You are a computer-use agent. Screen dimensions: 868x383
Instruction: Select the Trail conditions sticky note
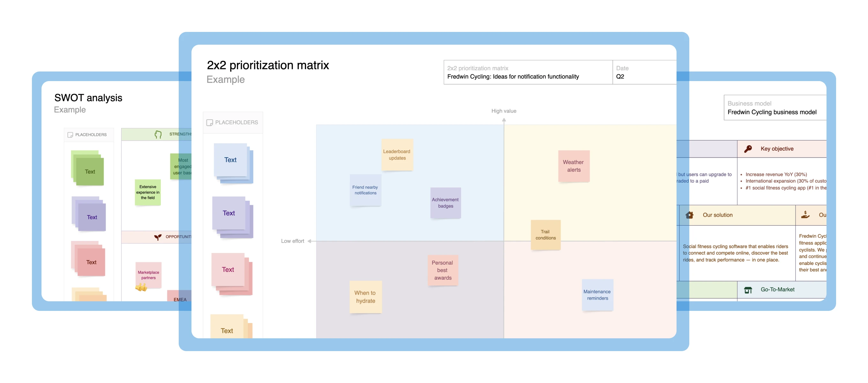pos(545,235)
